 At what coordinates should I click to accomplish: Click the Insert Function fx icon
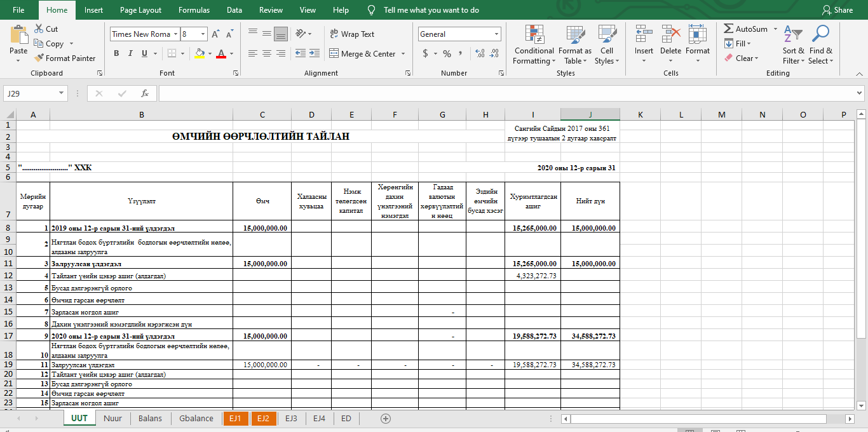145,93
